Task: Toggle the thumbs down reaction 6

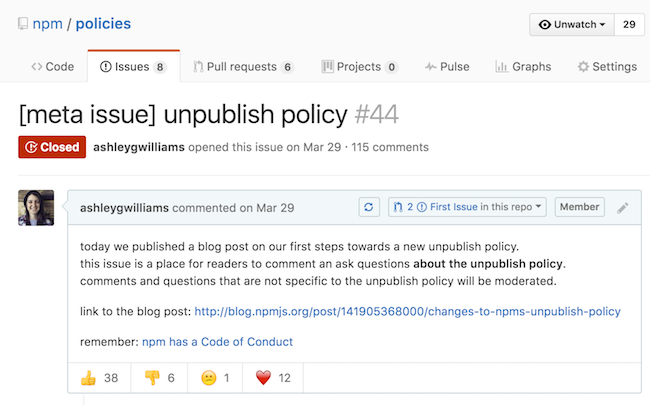Action: click(159, 378)
